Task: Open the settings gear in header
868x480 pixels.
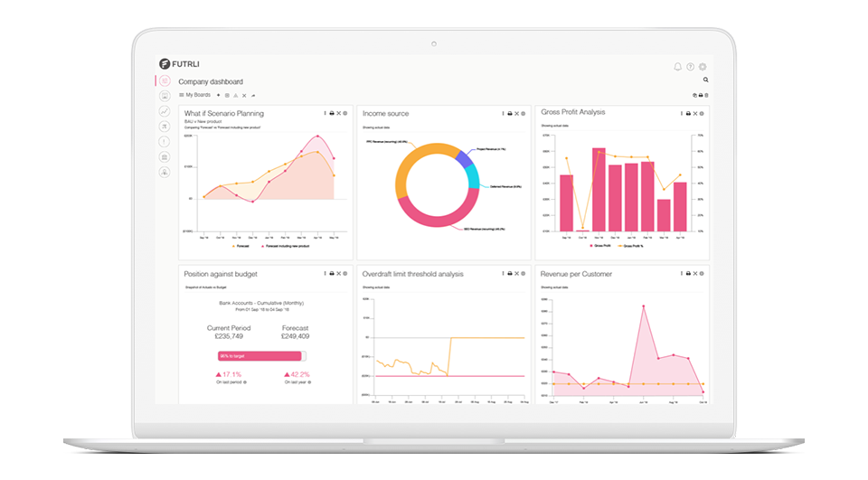Action: (703, 67)
